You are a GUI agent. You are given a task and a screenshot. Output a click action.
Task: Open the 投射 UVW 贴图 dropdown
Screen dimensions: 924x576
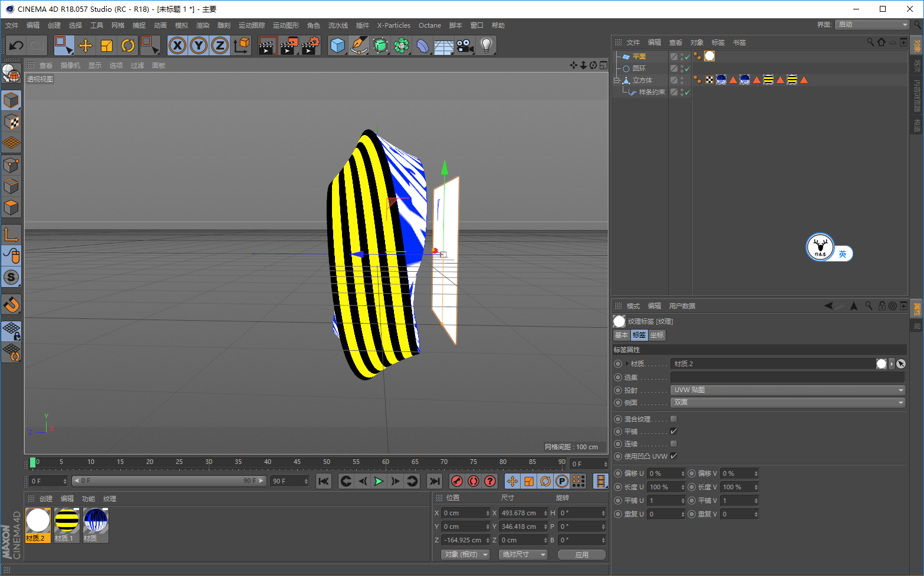pyautogui.click(x=788, y=390)
